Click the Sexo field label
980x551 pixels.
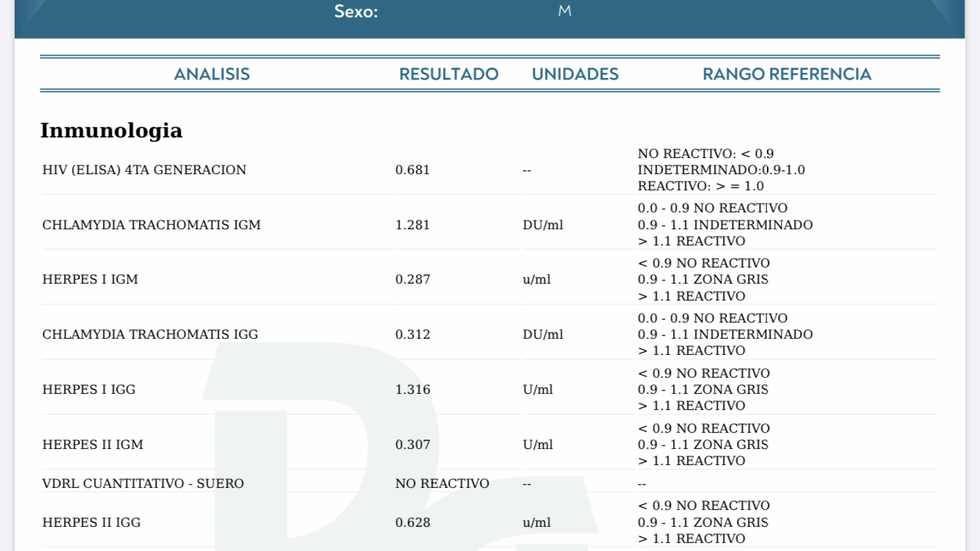click(x=356, y=12)
